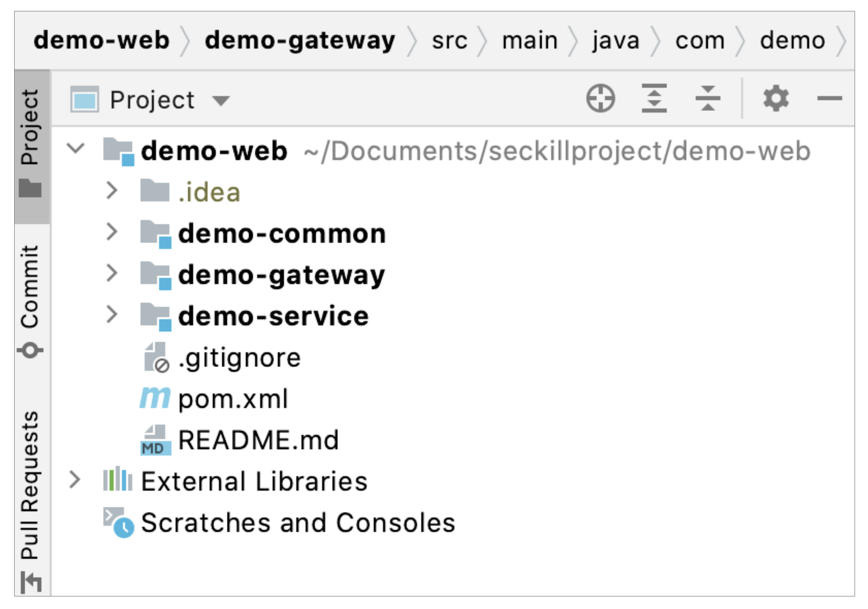Click the Maven icon next to pom.xml
868x609 pixels.
[155, 398]
